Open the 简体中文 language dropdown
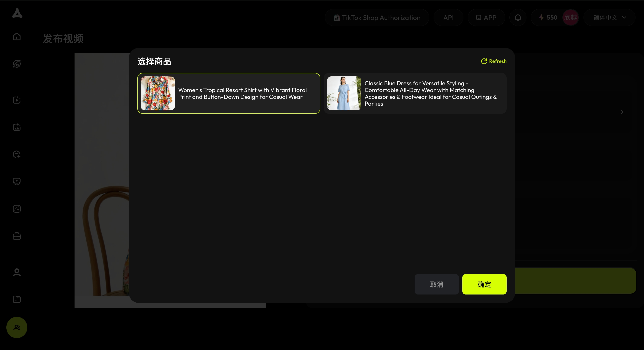The width and height of the screenshot is (644, 350). (x=609, y=17)
